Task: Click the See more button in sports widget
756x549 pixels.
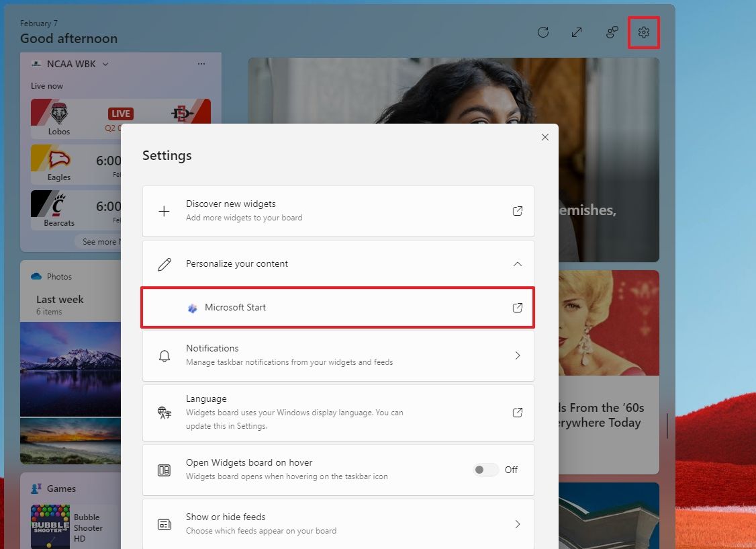Action: (98, 242)
